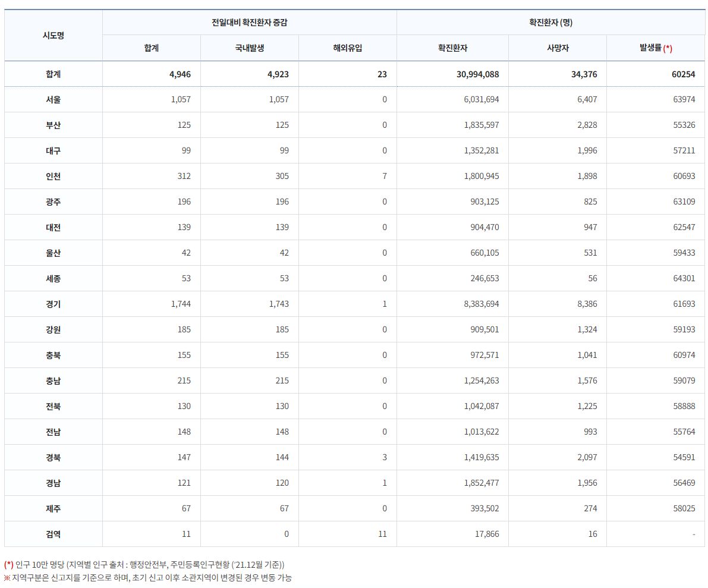708x588 pixels.
Task: Click cumulative total 30,994,088
Action: pos(477,74)
